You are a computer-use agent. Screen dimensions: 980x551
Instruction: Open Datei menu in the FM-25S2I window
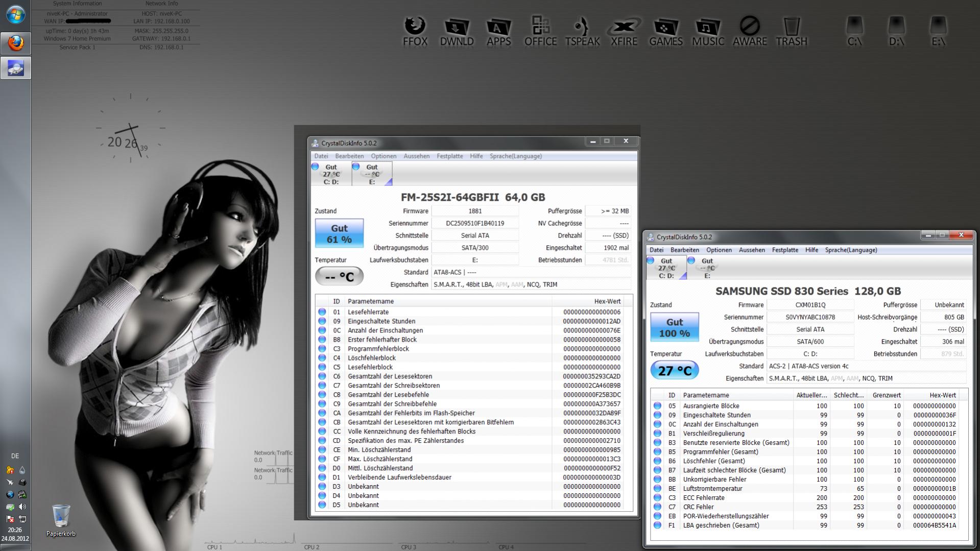321,156
